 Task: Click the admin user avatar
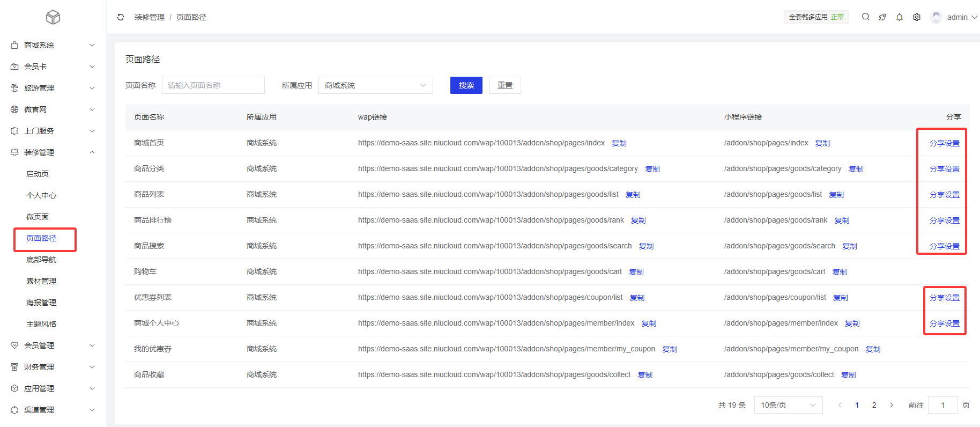[936, 17]
